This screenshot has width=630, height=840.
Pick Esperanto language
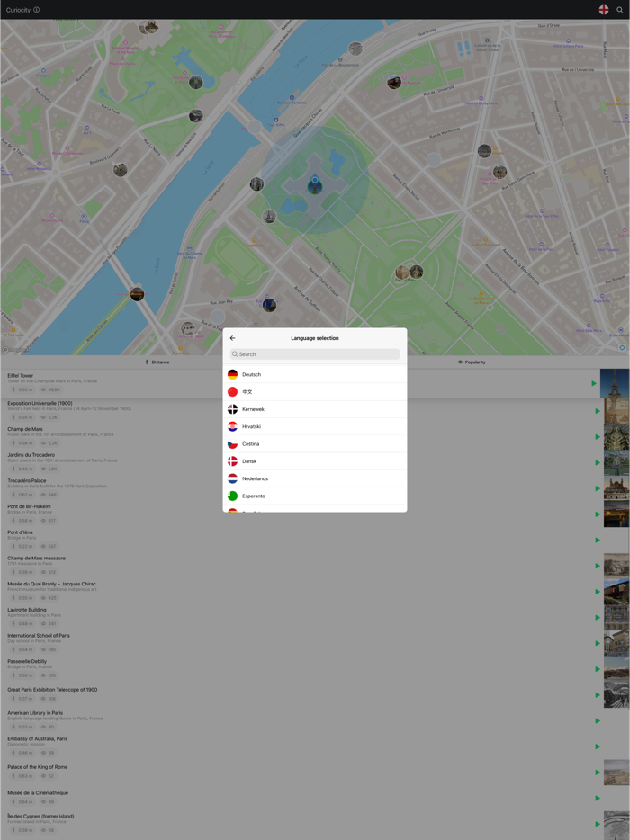point(315,496)
